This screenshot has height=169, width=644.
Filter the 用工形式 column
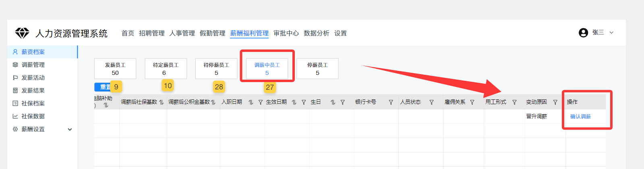(514, 102)
